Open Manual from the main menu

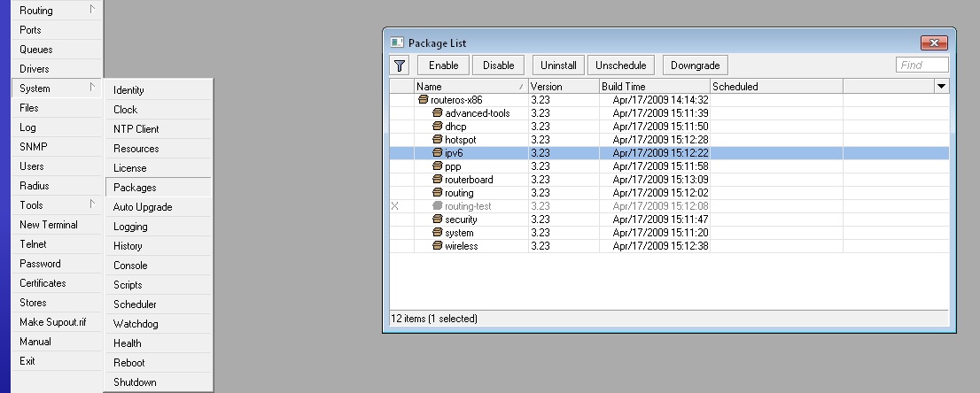(56, 342)
